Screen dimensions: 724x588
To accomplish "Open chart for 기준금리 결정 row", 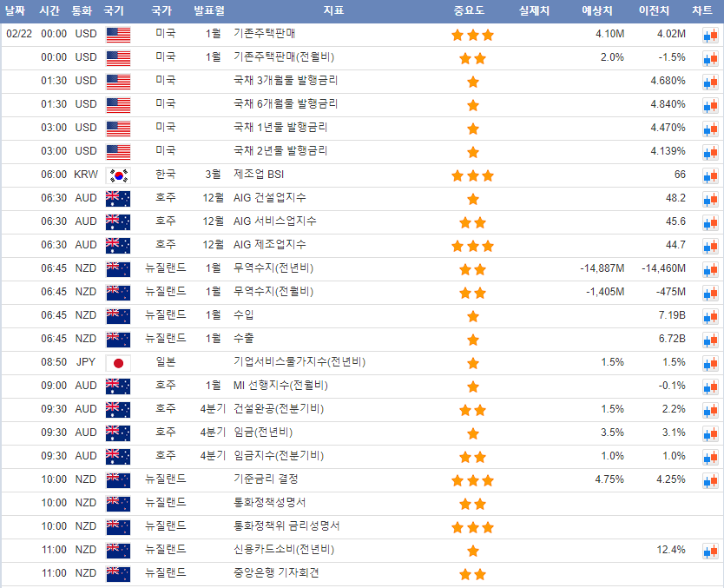I will (709, 480).
